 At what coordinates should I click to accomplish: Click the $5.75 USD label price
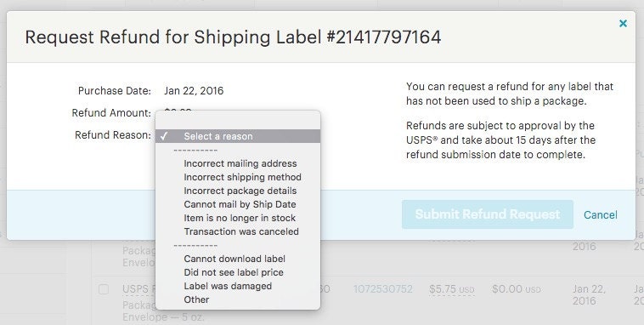pos(452,289)
